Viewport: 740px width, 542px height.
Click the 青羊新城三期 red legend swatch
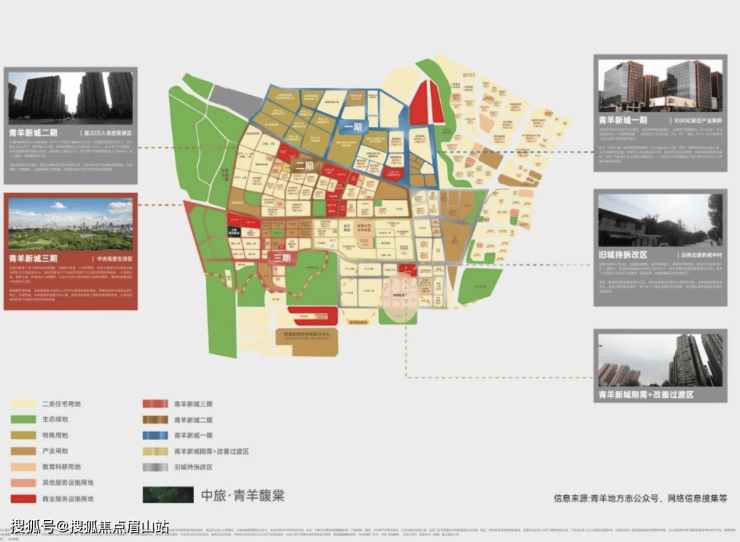coord(157,403)
